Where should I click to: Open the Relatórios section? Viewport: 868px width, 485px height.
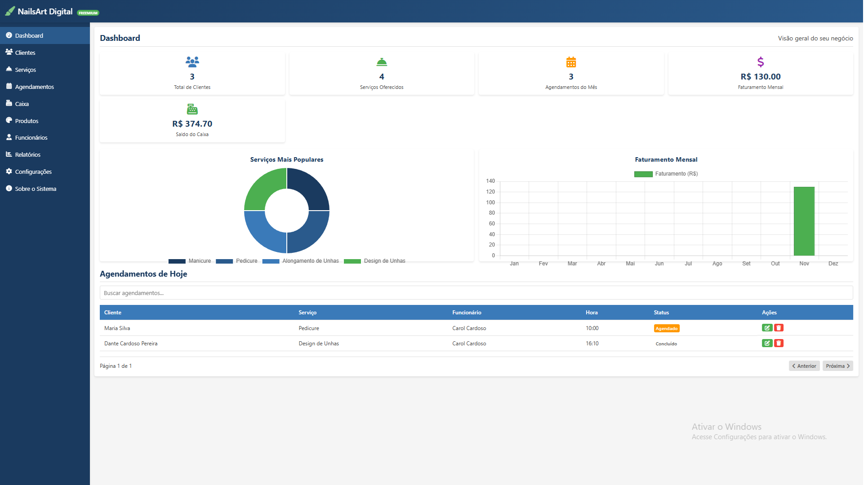coord(27,154)
